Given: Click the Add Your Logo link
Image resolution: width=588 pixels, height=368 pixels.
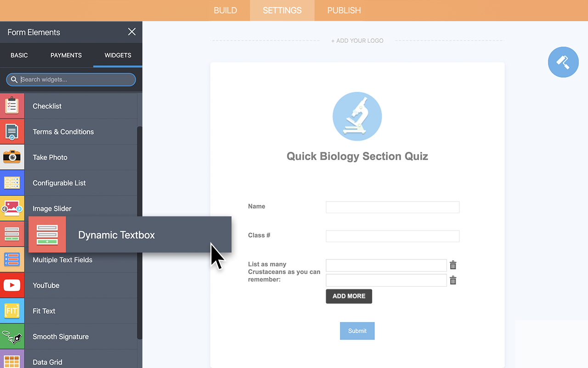Looking at the screenshot, I should pyautogui.click(x=357, y=40).
